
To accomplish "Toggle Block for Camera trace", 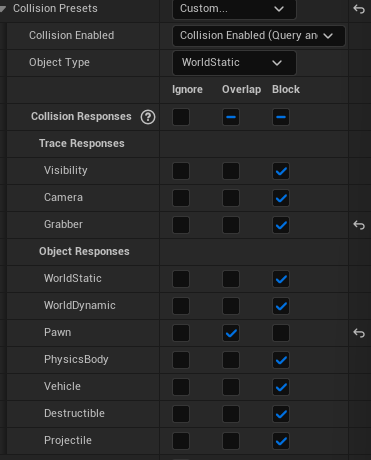I will [281, 198].
